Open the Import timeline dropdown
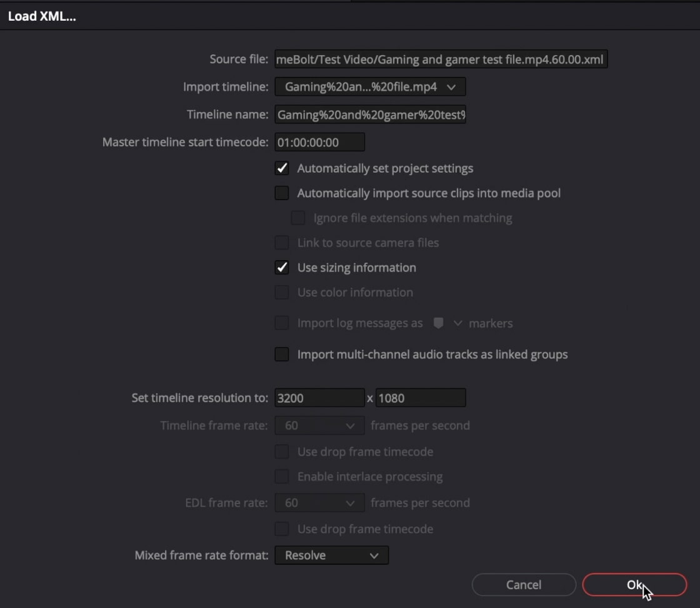Viewport: 700px width, 608px height. pyautogui.click(x=370, y=87)
